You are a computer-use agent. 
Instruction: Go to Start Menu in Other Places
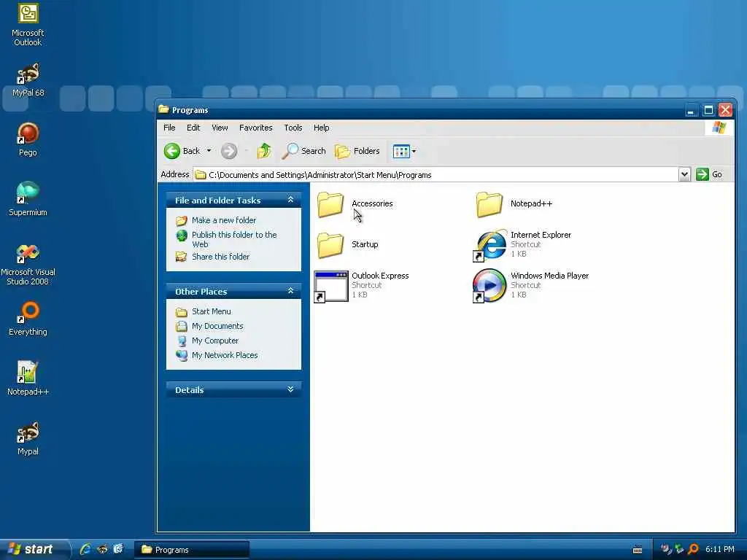(211, 311)
